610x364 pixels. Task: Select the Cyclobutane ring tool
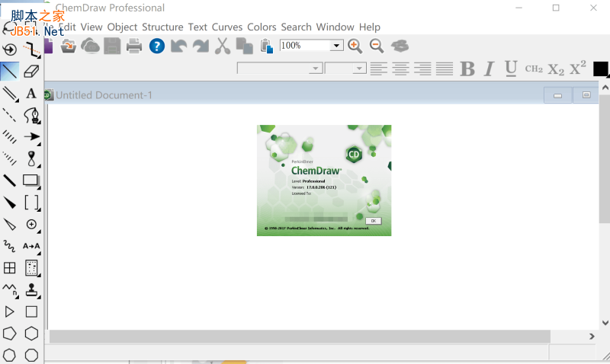pyautogui.click(x=31, y=311)
